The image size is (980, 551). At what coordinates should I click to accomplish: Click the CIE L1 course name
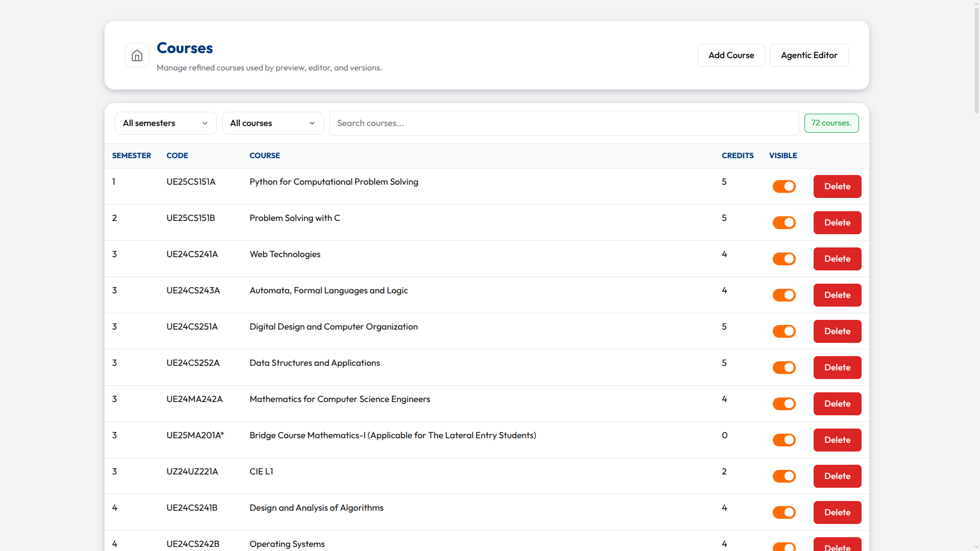pyautogui.click(x=261, y=471)
